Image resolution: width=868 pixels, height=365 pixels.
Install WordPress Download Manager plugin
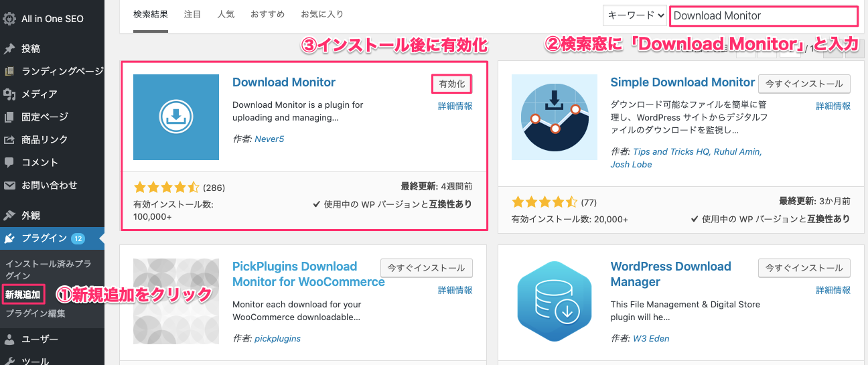click(x=804, y=268)
